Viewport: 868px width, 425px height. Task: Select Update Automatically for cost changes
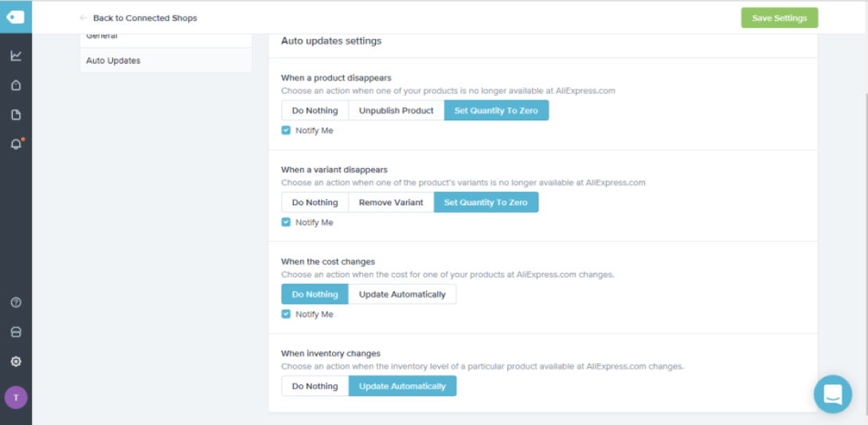point(402,294)
